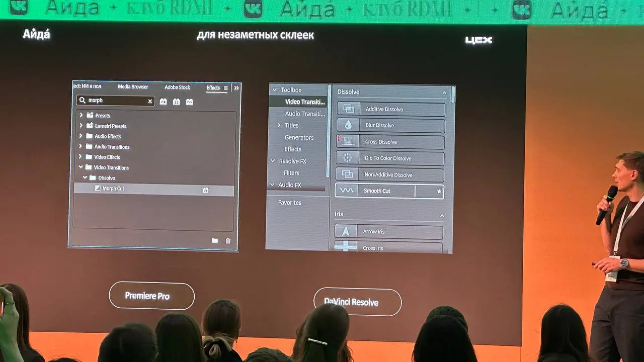
Task: Click the DaVinci Resolve pill button
Action: 357,302
